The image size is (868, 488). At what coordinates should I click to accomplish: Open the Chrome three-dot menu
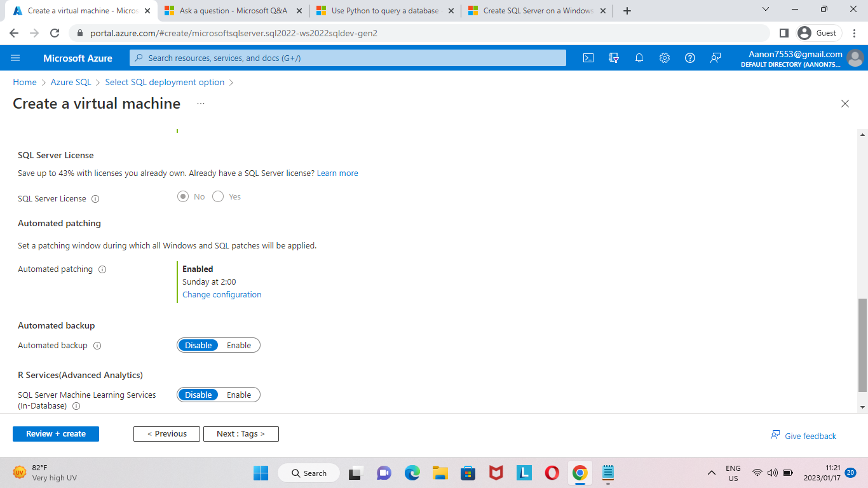(855, 33)
